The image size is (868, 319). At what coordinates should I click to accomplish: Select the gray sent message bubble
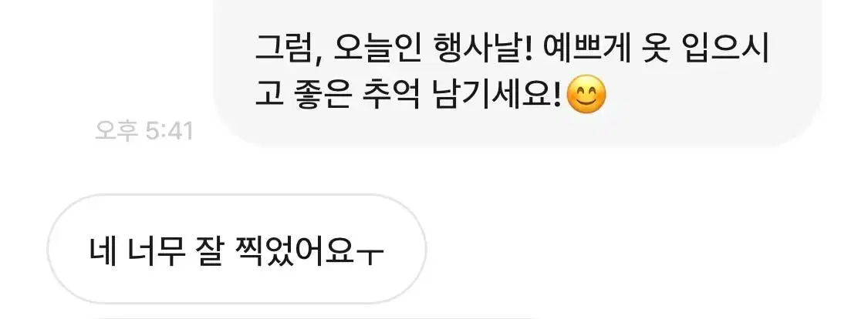coord(518,72)
